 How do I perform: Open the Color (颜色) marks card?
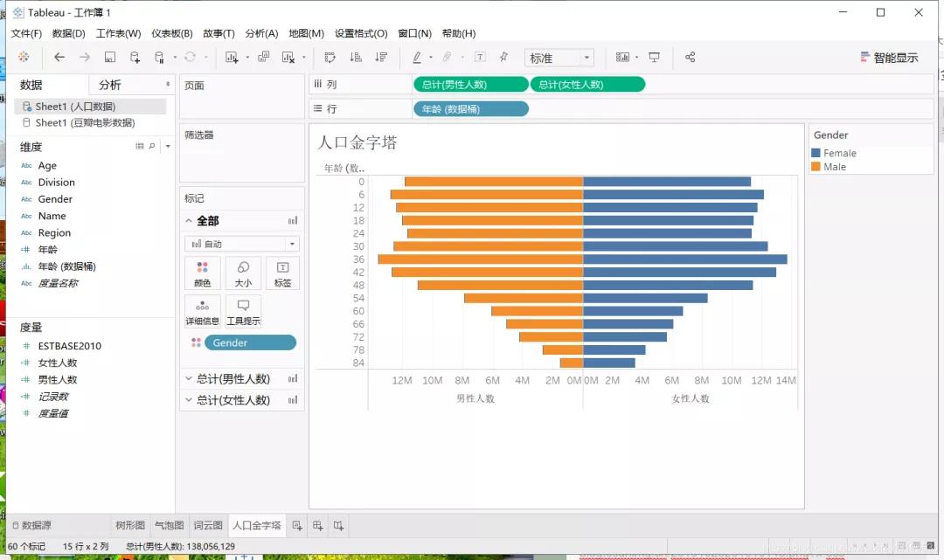(202, 273)
